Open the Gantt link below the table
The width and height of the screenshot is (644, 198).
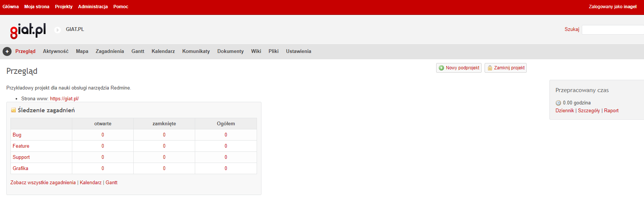[x=111, y=183]
